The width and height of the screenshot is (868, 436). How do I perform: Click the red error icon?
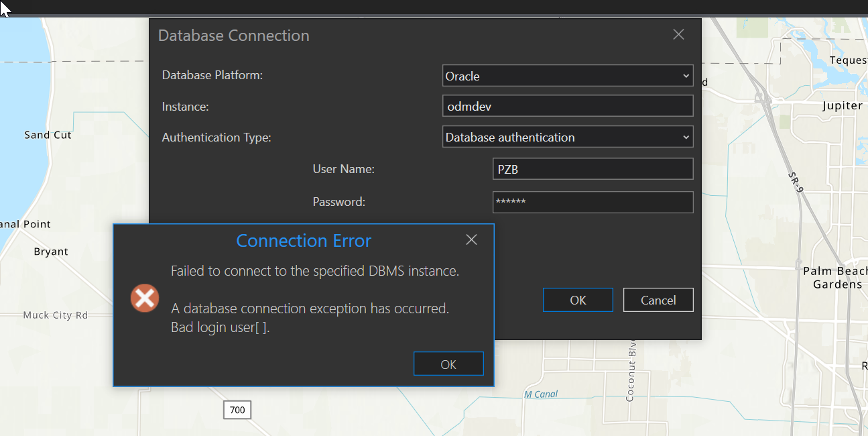(x=145, y=298)
